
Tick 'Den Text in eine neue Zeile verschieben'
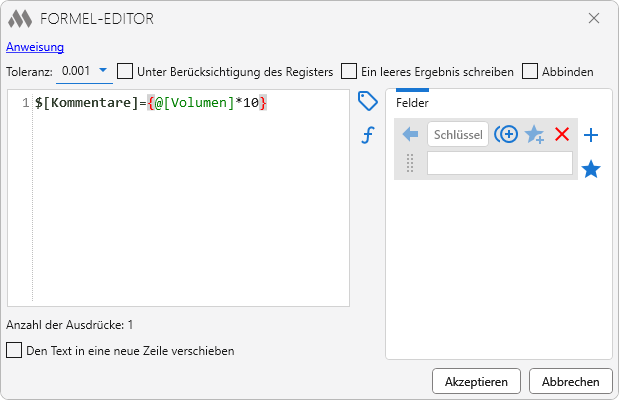click(14, 351)
